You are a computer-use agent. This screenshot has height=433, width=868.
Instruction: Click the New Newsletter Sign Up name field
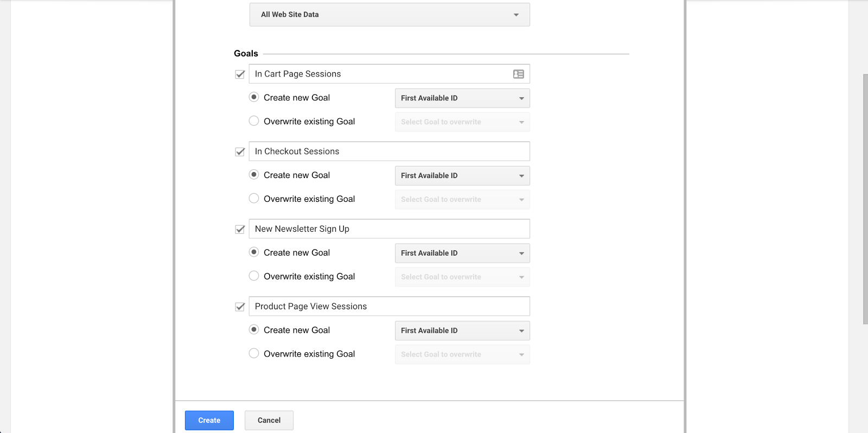point(389,229)
